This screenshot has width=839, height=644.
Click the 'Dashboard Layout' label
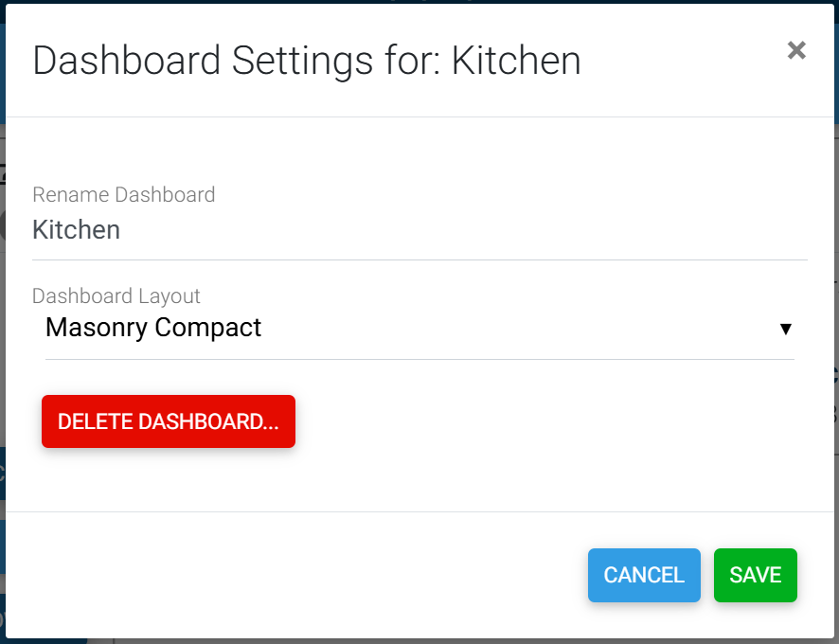116,296
